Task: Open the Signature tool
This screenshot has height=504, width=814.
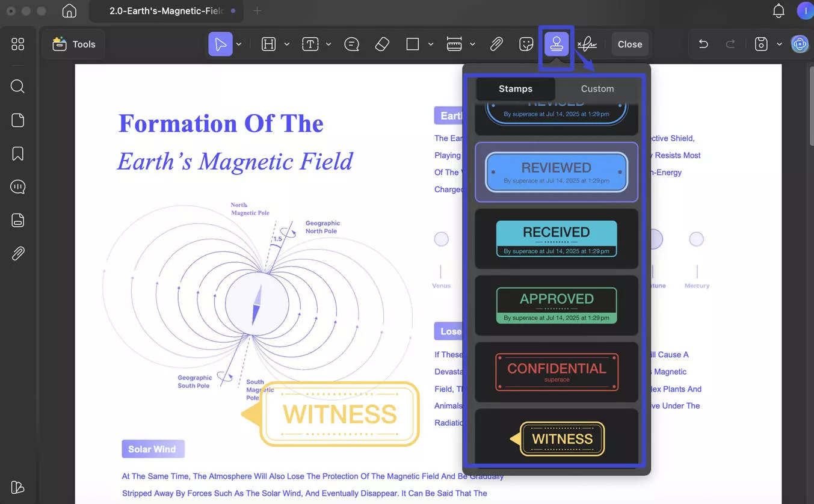Action: [x=587, y=43]
